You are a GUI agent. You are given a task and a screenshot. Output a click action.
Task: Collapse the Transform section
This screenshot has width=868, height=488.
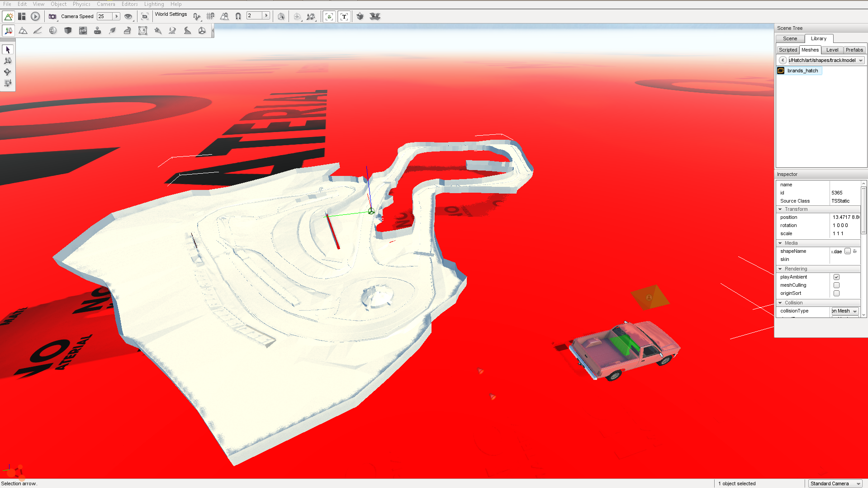[780, 209]
